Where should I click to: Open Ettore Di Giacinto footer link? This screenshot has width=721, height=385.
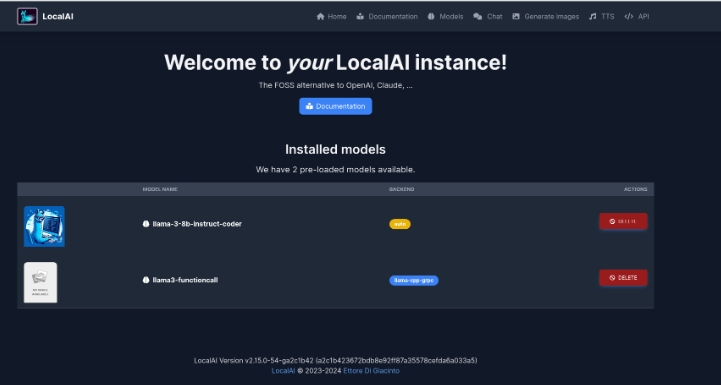tap(372, 371)
